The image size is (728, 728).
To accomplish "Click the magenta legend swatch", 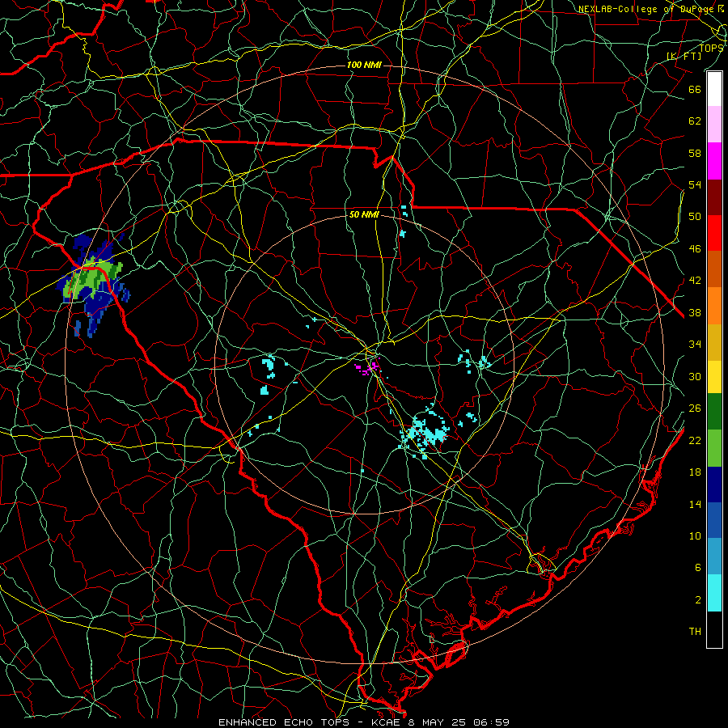I will [714, 161].
